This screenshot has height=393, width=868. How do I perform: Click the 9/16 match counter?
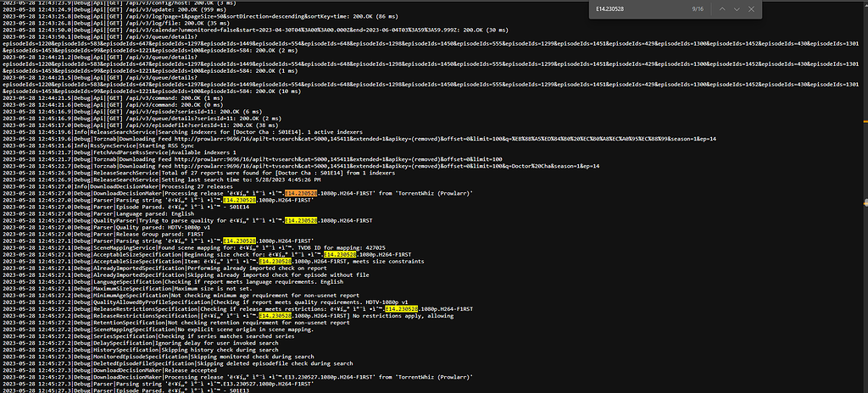click(x=698, y=8)
